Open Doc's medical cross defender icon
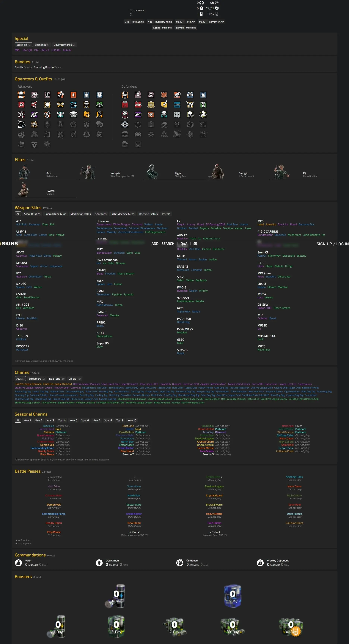The width and height of the screenshot is (349, 644). [190, 95]
